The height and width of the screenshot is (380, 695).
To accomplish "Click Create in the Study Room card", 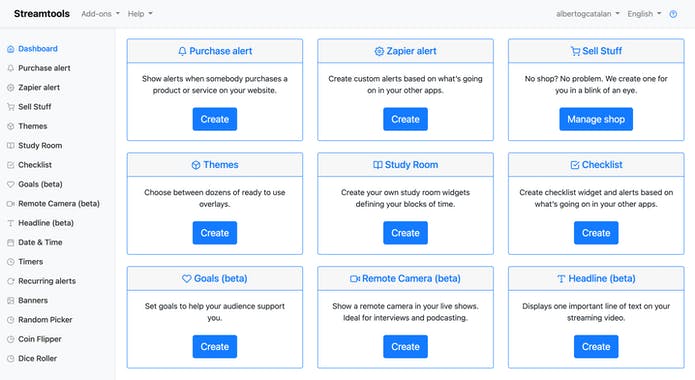I will pyautogui.click(x=405, y=233).
